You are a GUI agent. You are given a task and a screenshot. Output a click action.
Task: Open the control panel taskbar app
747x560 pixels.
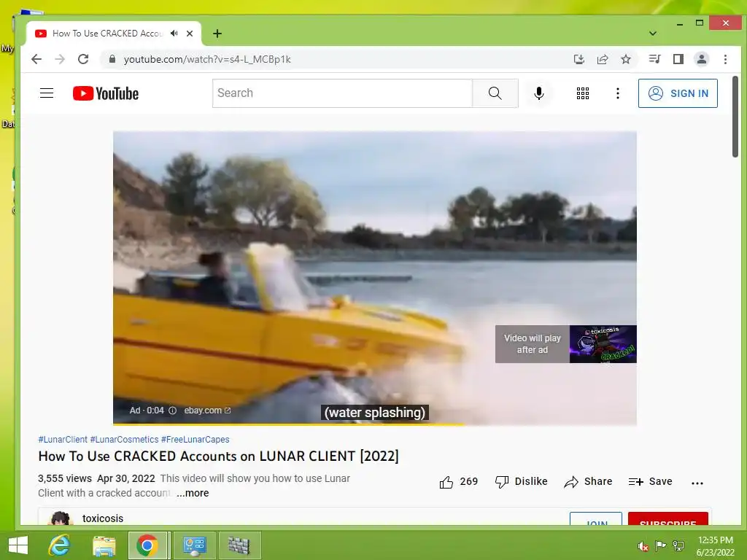click(194, 545)
